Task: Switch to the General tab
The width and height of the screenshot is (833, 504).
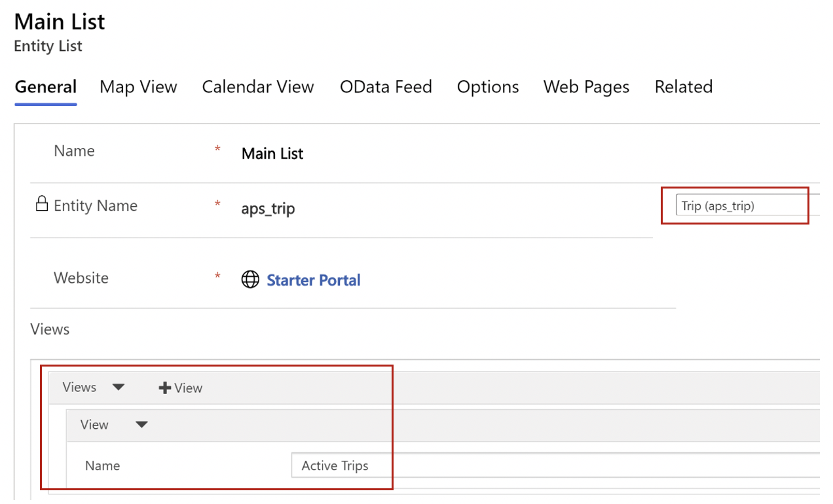Action: (x=46, y=87)
